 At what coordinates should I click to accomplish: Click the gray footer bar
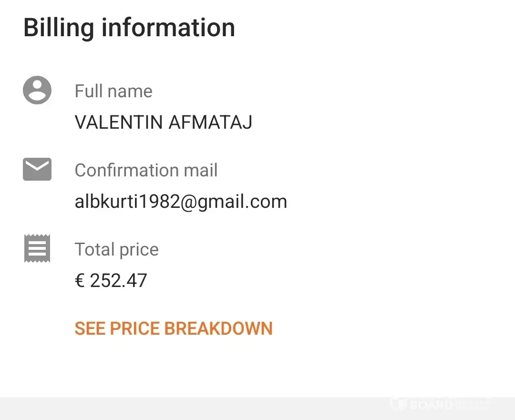coord(191,409)
